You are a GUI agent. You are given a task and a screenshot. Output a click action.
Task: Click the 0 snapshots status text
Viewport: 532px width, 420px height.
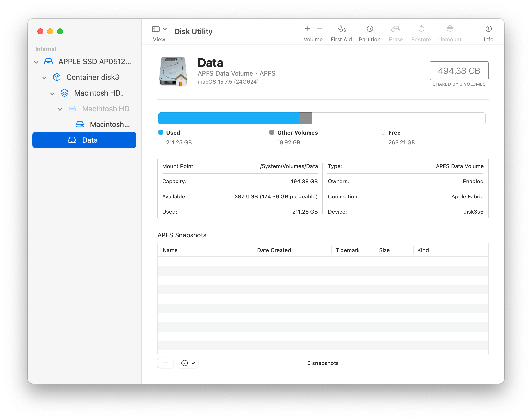tap(323, 363)
